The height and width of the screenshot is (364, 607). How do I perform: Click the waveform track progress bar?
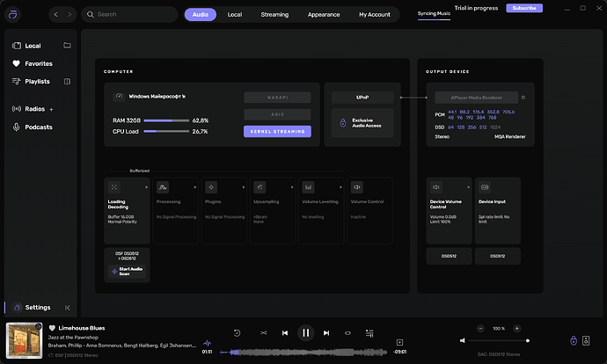[303, 352]
